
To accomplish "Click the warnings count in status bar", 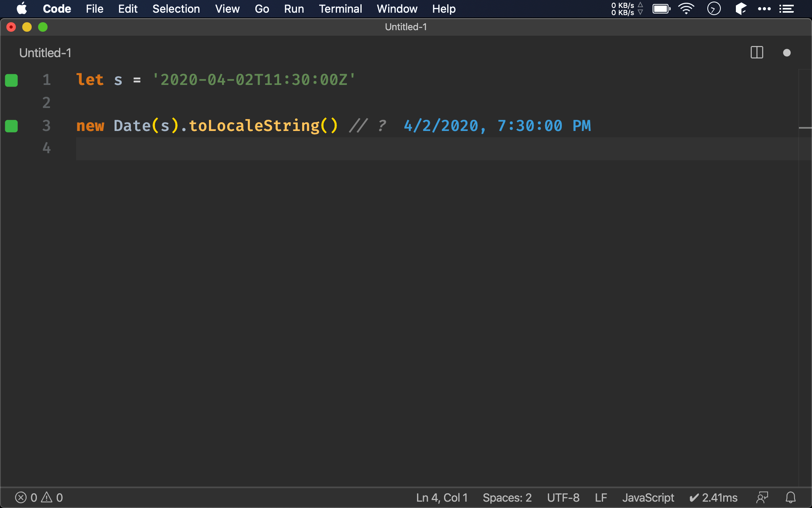I will tap(52, 498).
